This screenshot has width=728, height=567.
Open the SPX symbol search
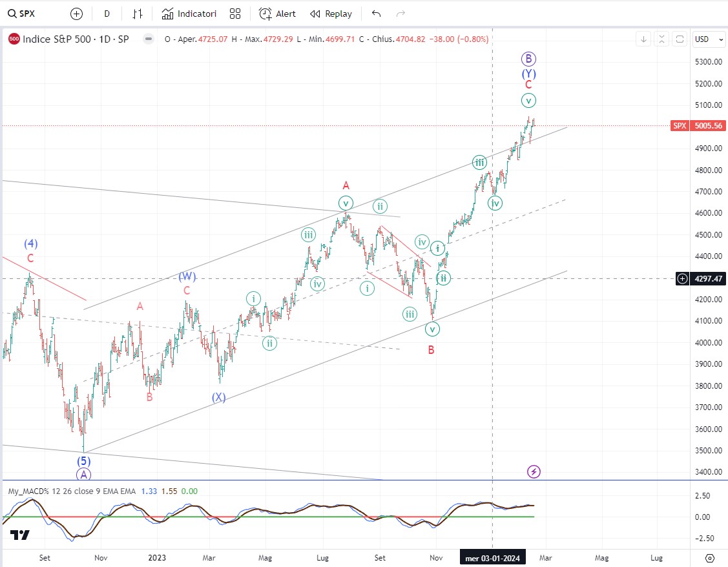pyautogui.click(x=22, y=14)
